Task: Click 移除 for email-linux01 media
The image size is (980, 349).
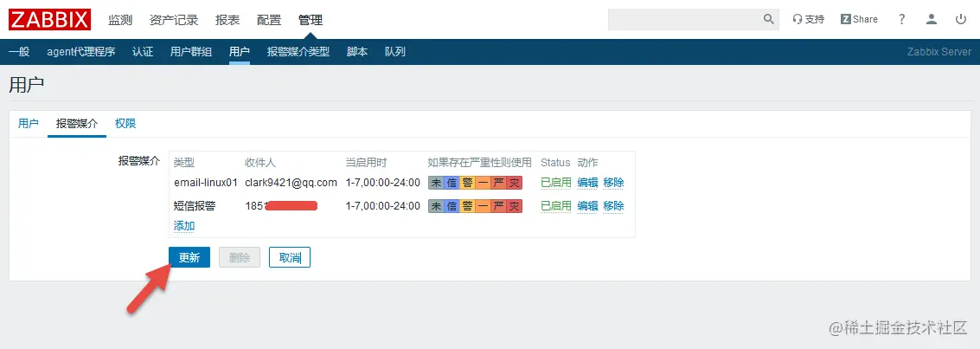Action: 614,183
